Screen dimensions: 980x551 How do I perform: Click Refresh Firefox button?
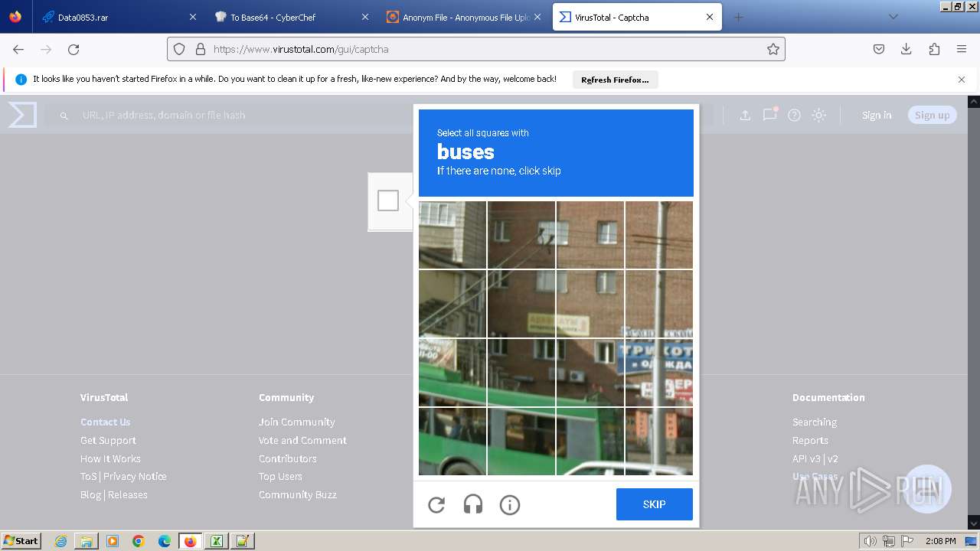[x=615, y=80]
